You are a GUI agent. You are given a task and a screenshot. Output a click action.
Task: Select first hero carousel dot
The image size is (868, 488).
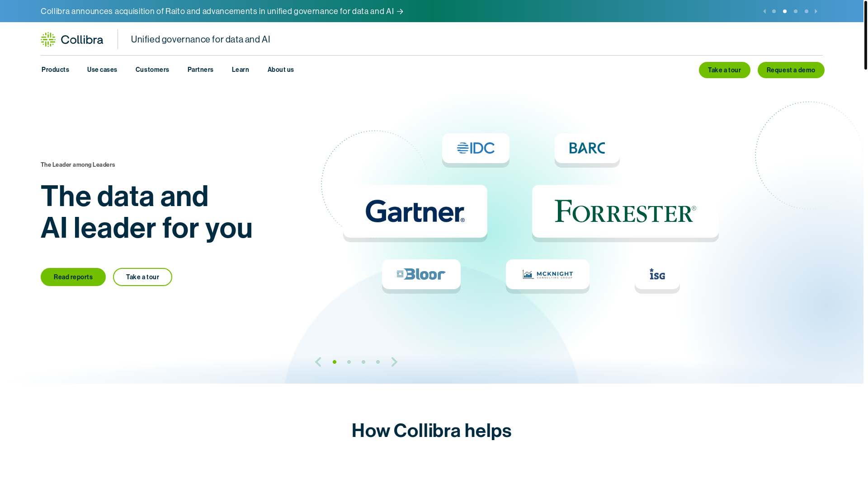(335, 362)
